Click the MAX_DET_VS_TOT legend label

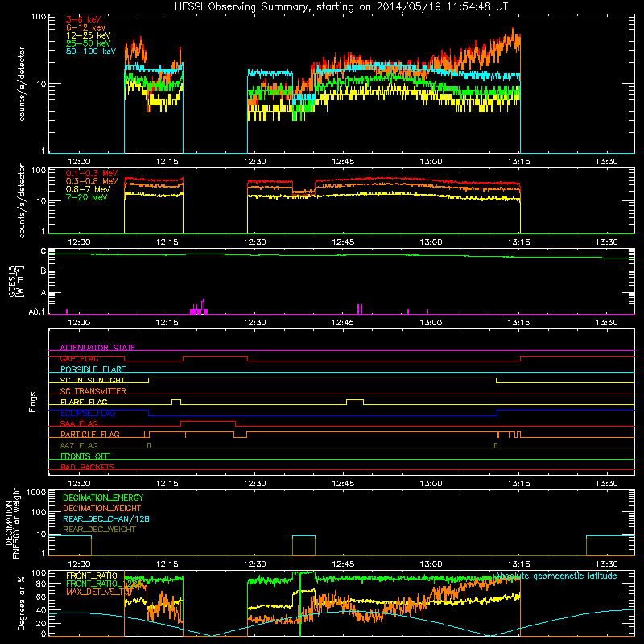[x=99, y=592]
